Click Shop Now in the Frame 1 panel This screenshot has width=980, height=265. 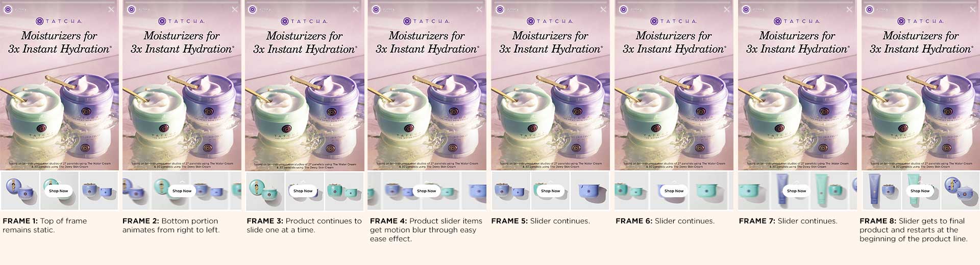coord(59,191)
